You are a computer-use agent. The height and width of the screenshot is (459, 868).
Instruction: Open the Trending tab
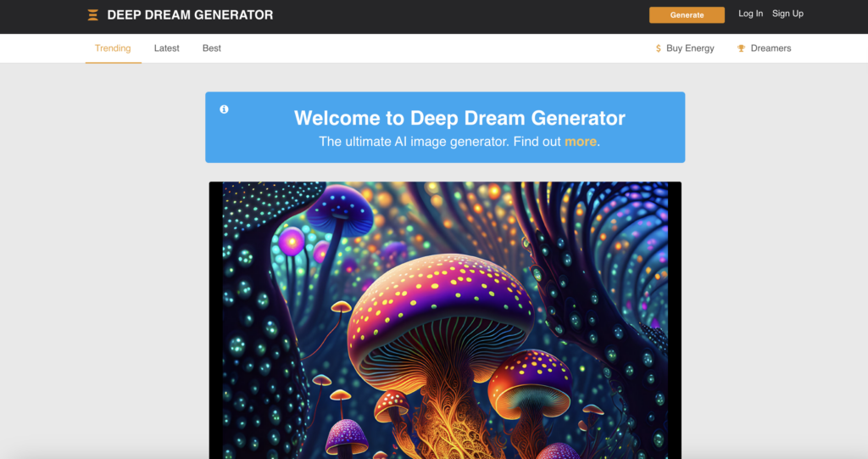113,48
